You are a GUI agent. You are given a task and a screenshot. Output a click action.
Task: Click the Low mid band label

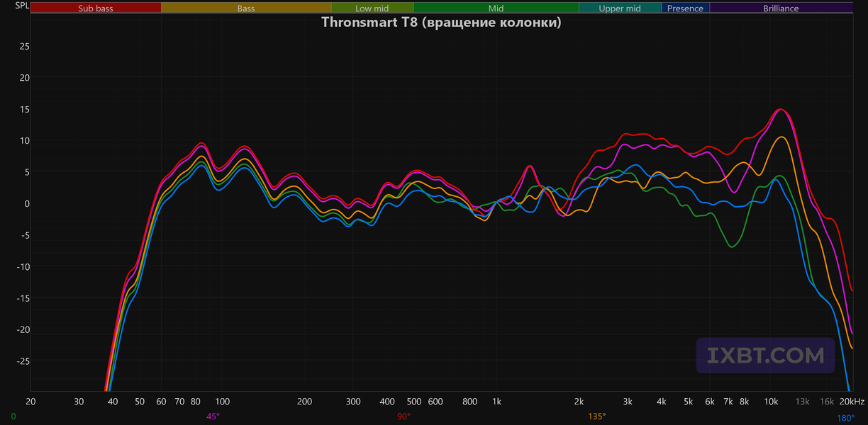pyautogui.click(x=372, y=8)
